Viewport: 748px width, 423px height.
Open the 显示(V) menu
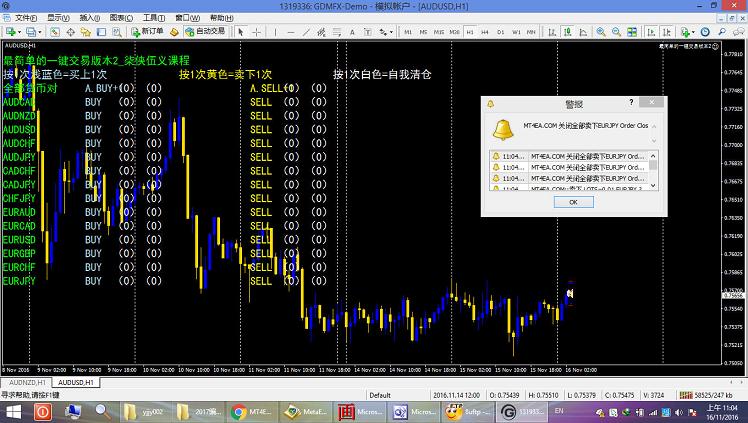(x=58, y=18)
